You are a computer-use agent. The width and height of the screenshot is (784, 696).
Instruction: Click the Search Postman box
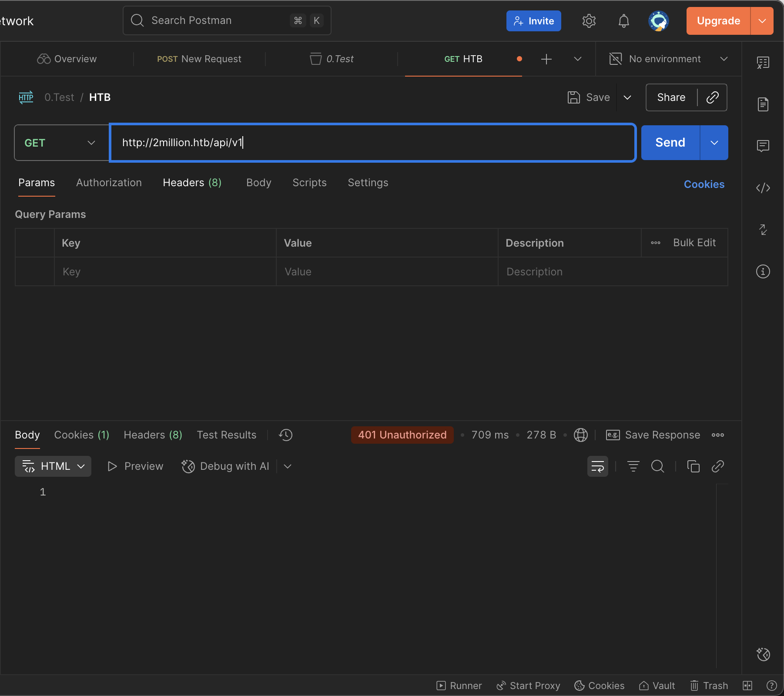click(x=227, y=20)
